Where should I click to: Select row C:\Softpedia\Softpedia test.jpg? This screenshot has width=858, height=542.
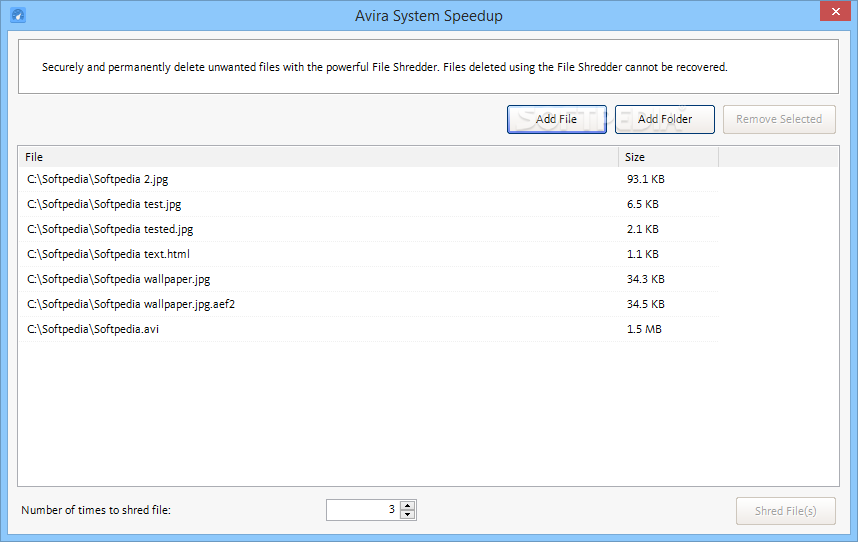pyautogui.click(x=369, y=204)
